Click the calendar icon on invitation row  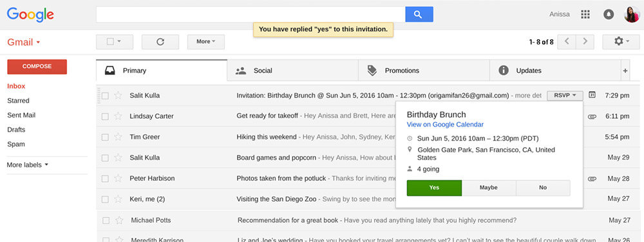[592, 95]
